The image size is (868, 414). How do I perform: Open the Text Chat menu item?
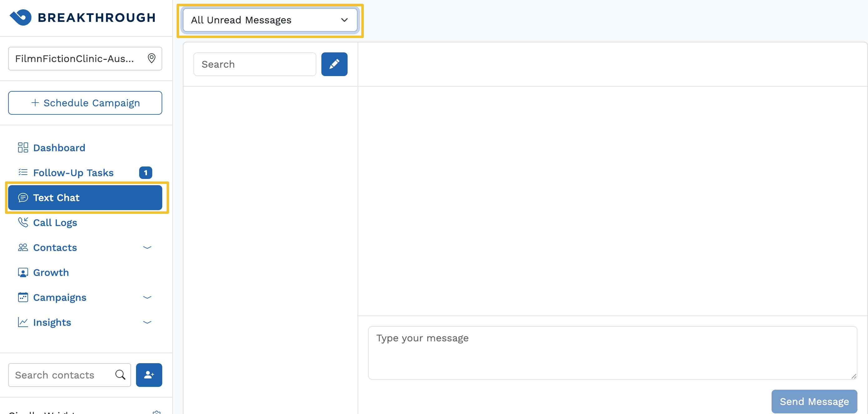[x=85, y=198]
